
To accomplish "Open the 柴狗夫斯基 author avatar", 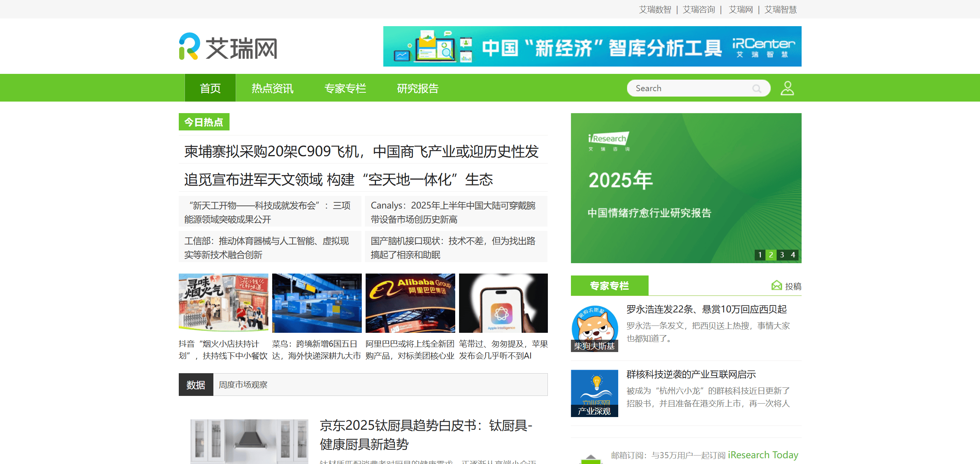I will (594, 328).
